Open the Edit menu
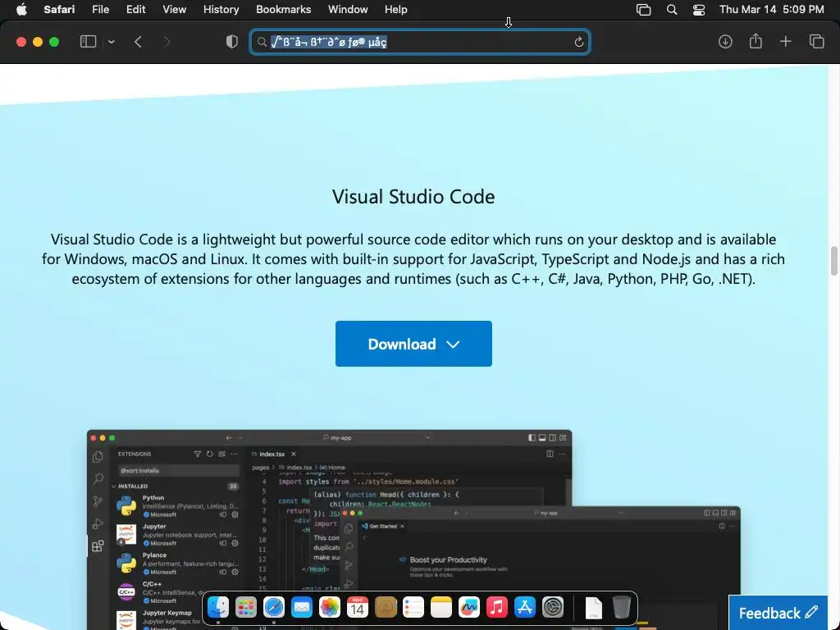The image size is (840, 630). (x=135, y=10)
